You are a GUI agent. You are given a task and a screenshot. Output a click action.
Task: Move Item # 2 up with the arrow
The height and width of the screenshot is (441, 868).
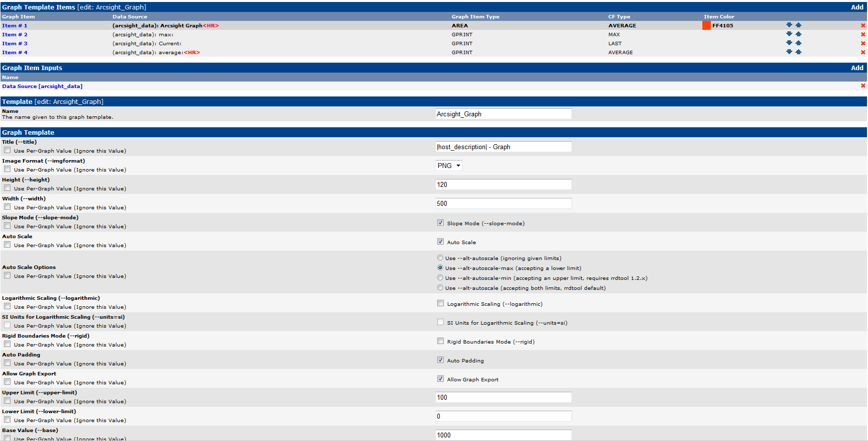tap(798, 34)
